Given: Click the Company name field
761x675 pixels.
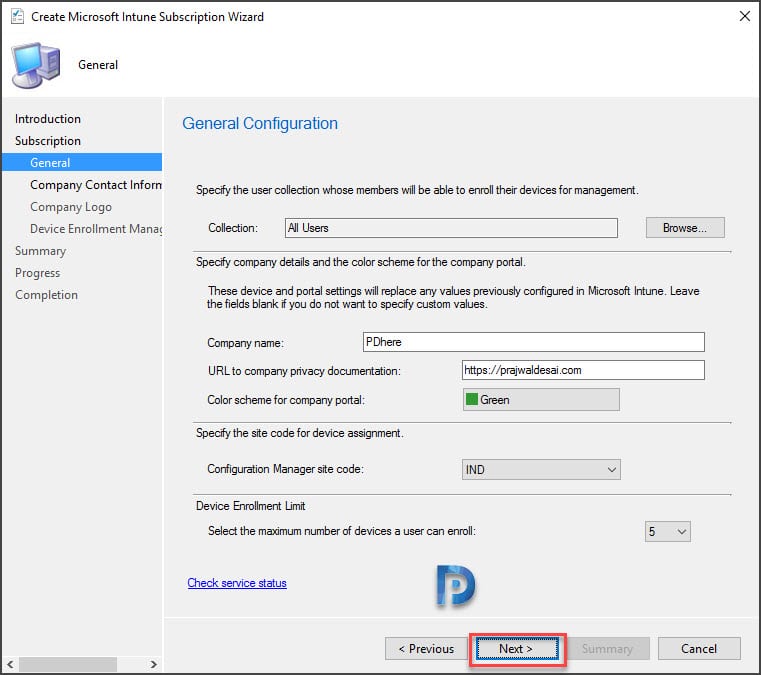Looking at the screenshot, I should click(x=533, y=342).
